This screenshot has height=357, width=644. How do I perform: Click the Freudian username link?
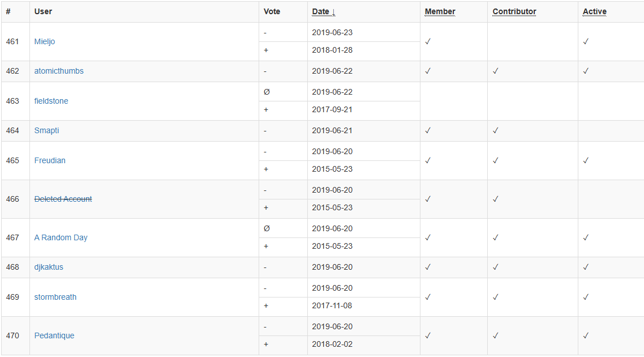(x=50, y=160)
